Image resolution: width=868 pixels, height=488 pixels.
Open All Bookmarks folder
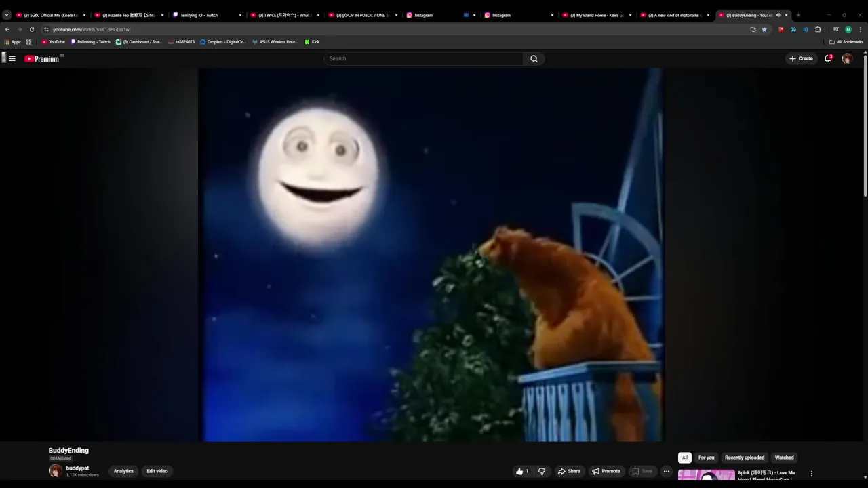846,42
